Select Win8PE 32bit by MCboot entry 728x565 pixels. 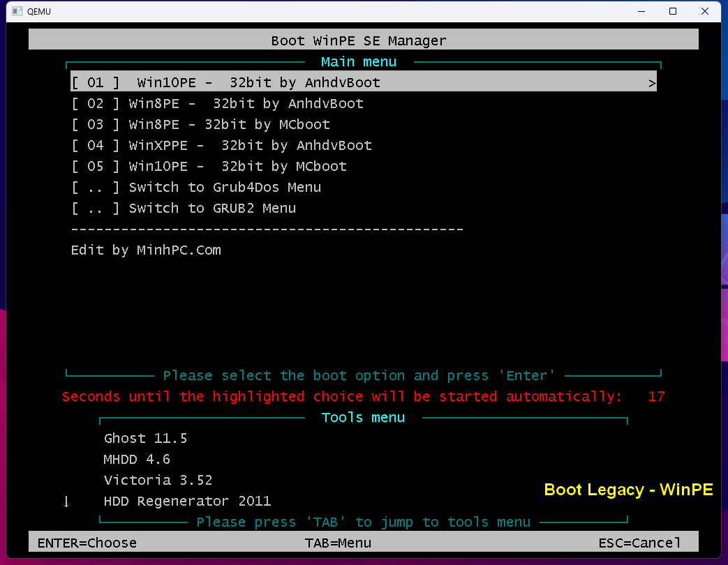click(200, 124)
